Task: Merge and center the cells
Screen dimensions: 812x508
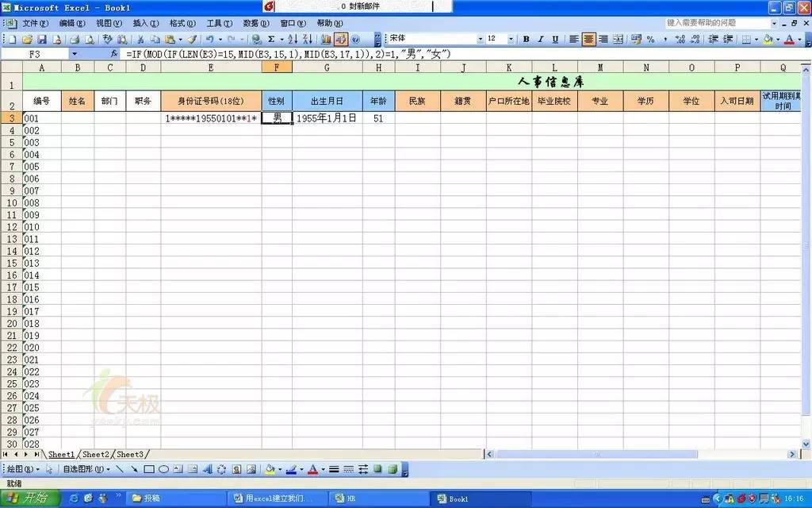Action: pyautogui.click(x=618, y=40)
